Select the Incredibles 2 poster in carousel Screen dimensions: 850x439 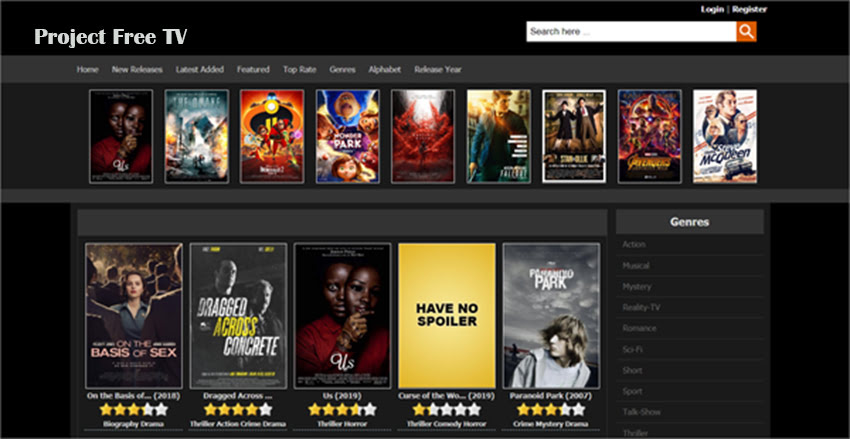[x=272, y=136]
